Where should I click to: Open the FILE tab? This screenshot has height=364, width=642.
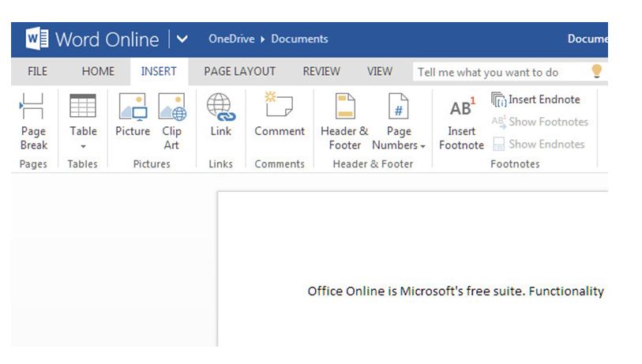(x=37, y=71)
